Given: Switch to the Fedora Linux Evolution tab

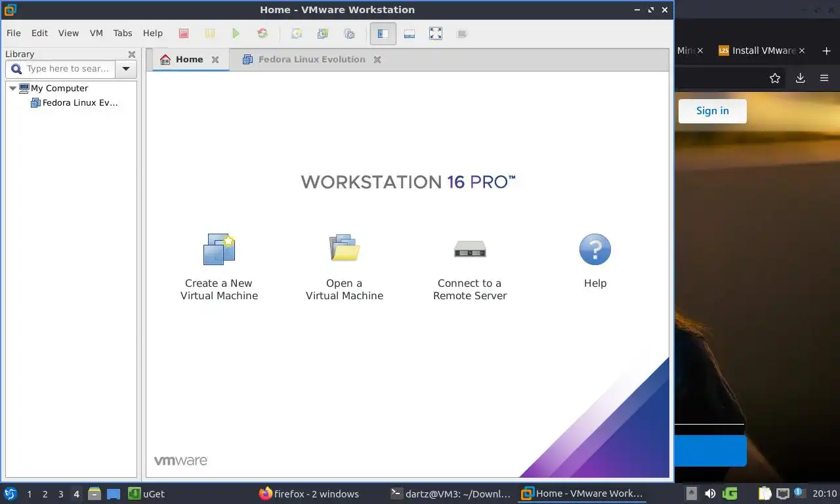Looking at the screenshot, I should (x=312, y=59).
